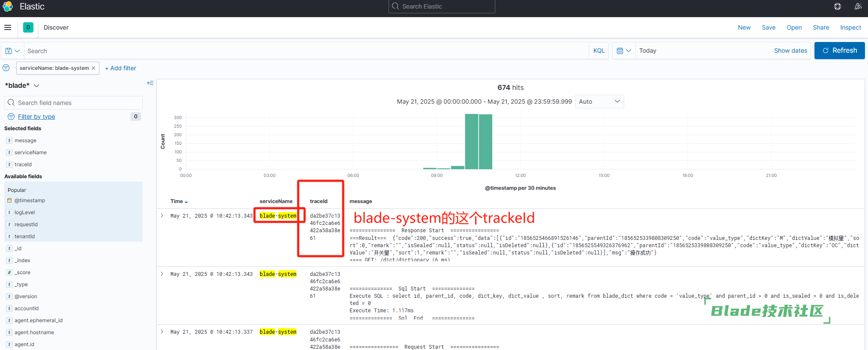Click the _id available field
This screenshot has width=868, height=350.
18,248
